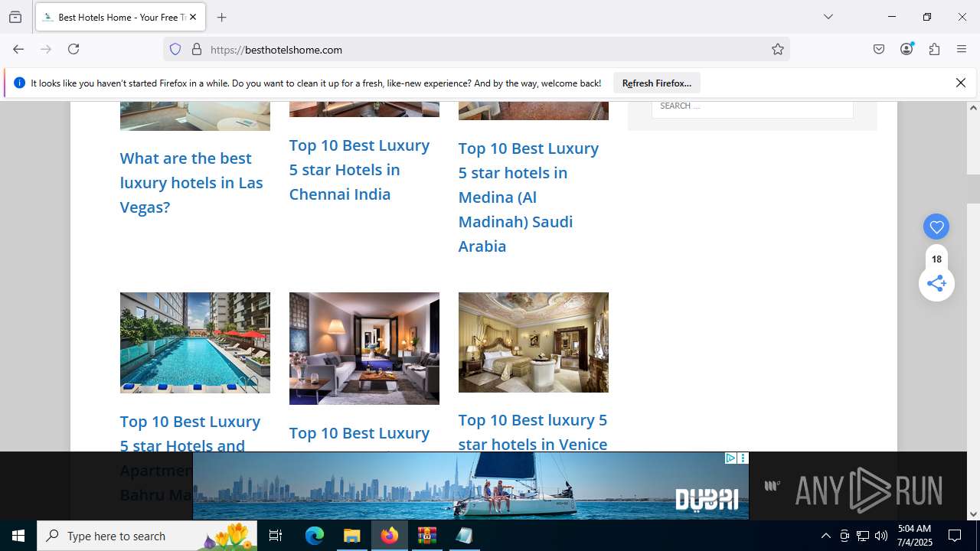Image resolution: width=980 pixels, height=551 pixels.
Task: Open Top 10 Best luxury hotels in Venice link
Action: [x=533, y=432]
